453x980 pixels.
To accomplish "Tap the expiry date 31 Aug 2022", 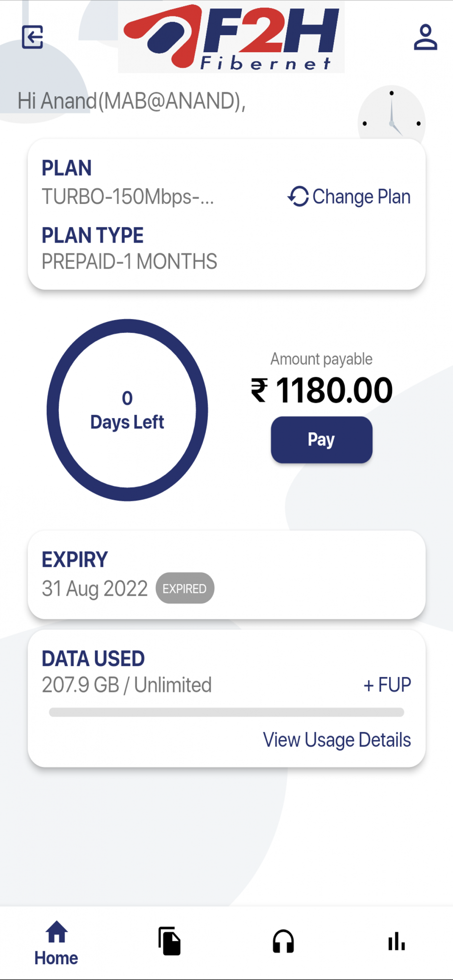I will 95,588.
